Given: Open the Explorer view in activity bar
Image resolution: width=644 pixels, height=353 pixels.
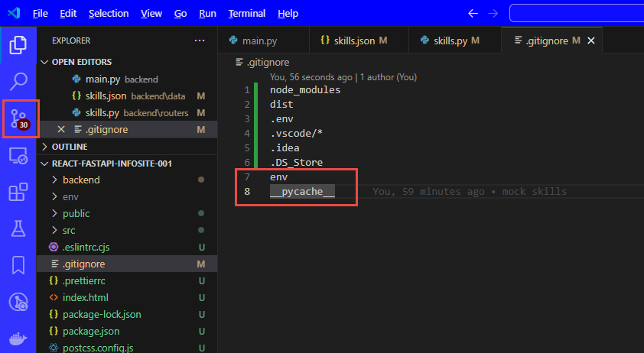Looking at the screenshot, I should tap(18, 45).
